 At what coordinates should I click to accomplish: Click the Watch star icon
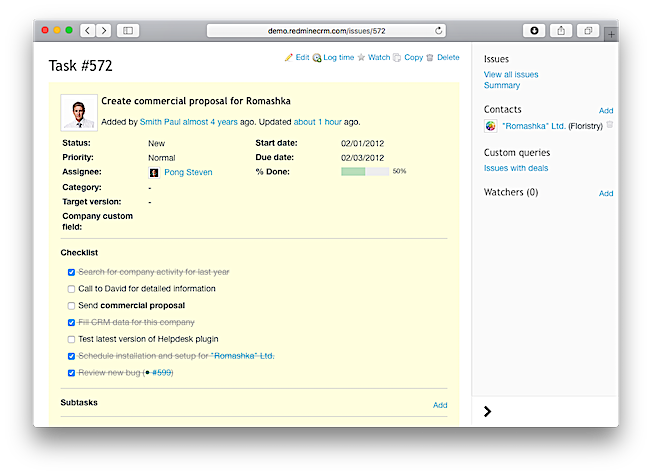pyautogui.click(x=361, y=58)
